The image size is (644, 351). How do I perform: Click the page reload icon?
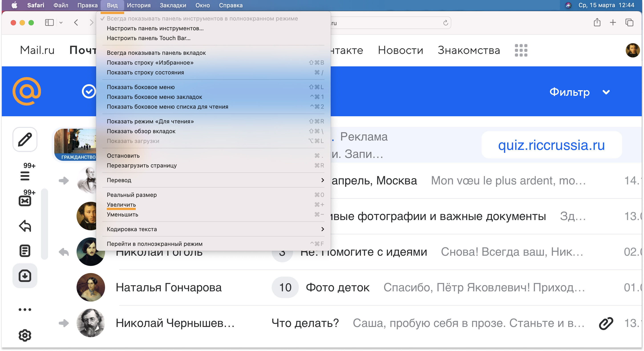tap(446, 23)
